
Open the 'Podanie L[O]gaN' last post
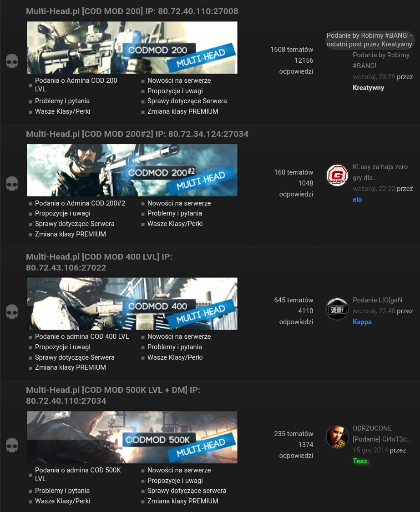[x=377, y=300]
